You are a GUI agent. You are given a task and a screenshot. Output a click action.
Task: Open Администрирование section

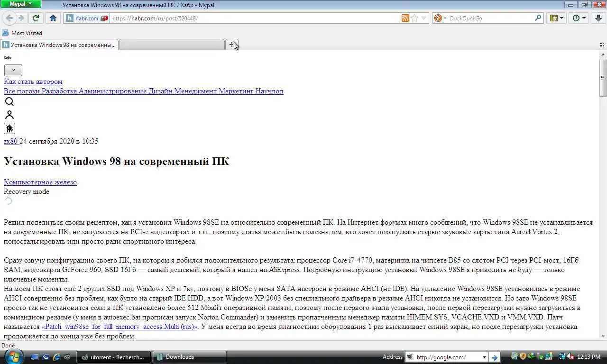(x=112, y=91)
